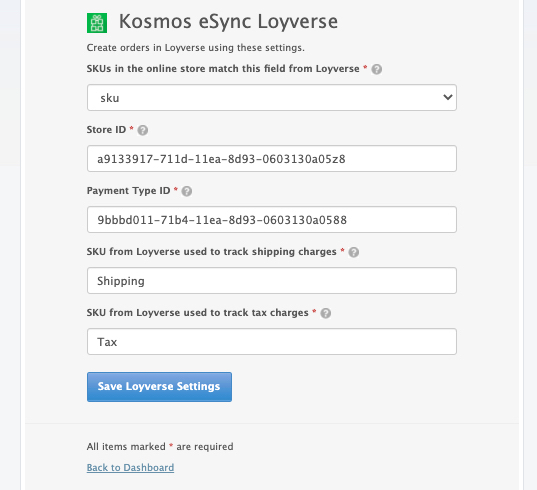Click help icon for tax charges SKU
537x490 pixels.
tap(326, 313)
